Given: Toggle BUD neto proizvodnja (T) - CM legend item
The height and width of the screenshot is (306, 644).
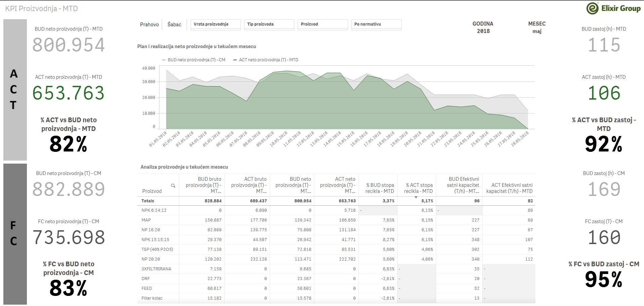Looking at the screenshot, I should 194,60.
